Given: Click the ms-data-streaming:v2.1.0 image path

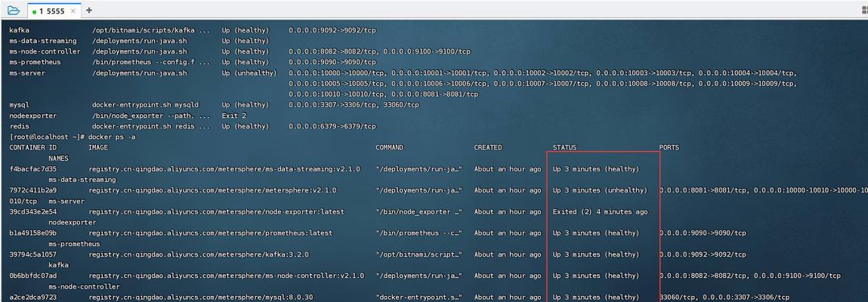Looking at the screenshot, I should 224,168.
